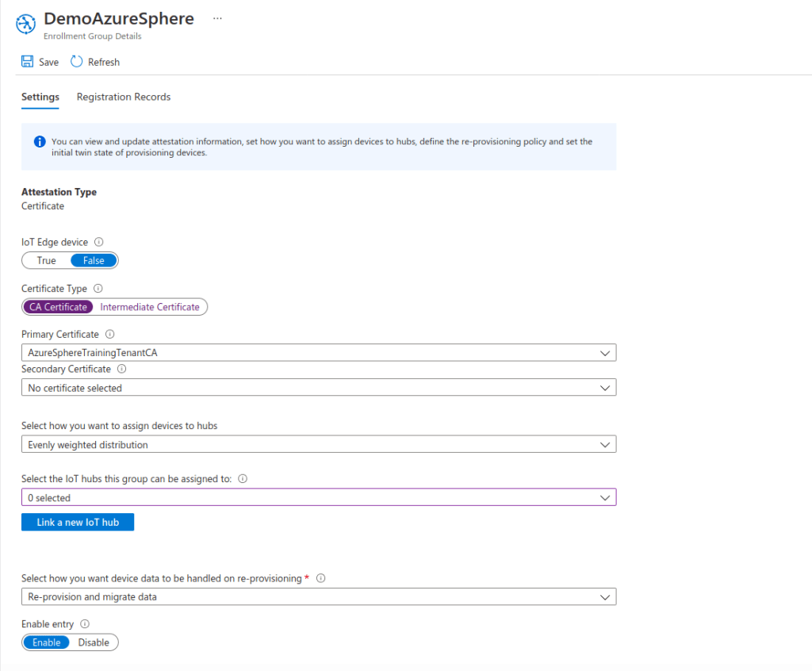This screenshot has width=812, height=671.
Task: Open the ellipsis menu beside DemoAzureSphere
Action: tap(217, 18)
